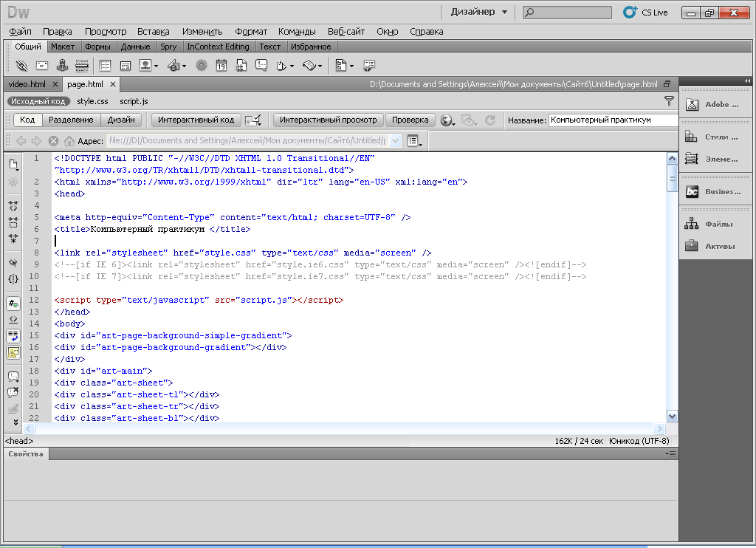Image resolution: width=756 pixels, height=548 pixels.
Task: Click the widget gear icon
Action: [x=202, y=66]
